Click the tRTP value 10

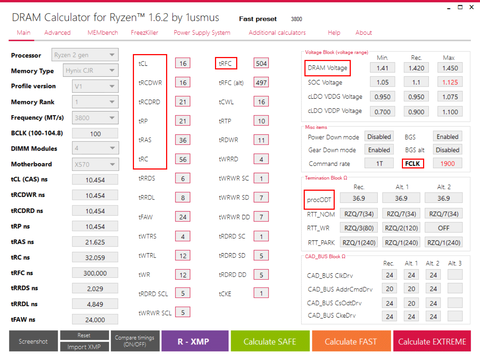[261, 121]
